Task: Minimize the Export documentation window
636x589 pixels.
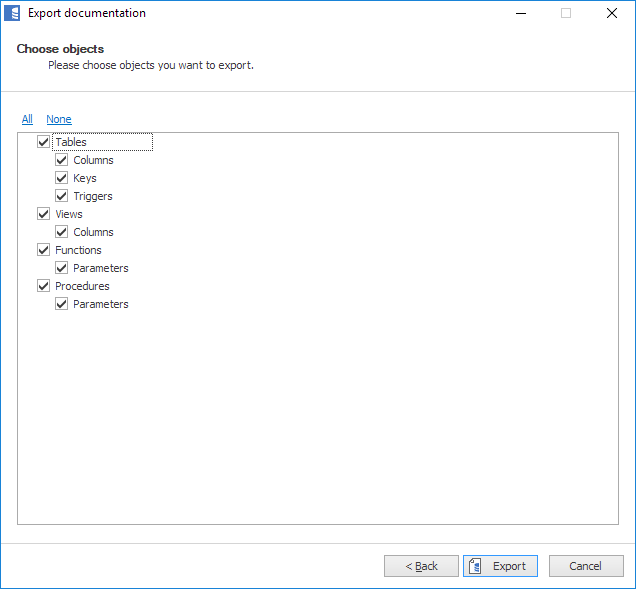Action: 520,14
